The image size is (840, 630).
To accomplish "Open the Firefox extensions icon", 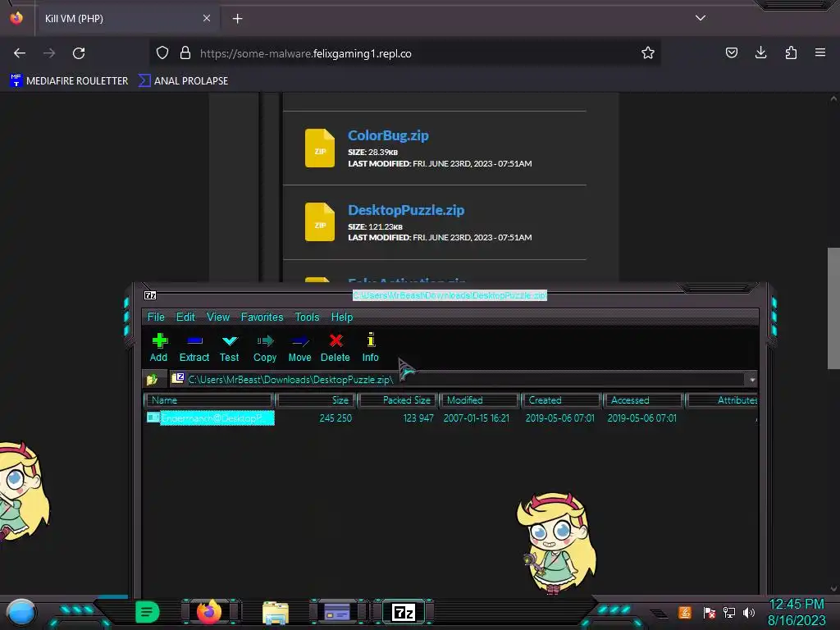I will 791,53.
